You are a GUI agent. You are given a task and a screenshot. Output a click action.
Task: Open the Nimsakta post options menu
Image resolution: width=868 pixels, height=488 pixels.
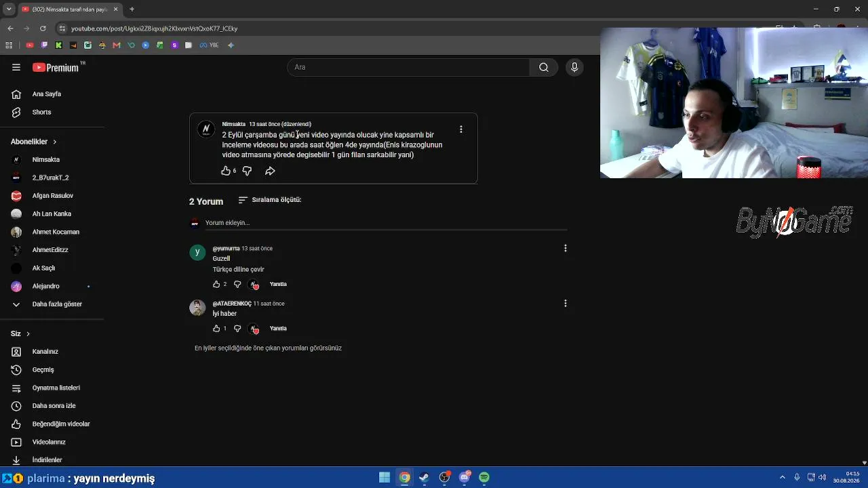(x=461, y=129)
